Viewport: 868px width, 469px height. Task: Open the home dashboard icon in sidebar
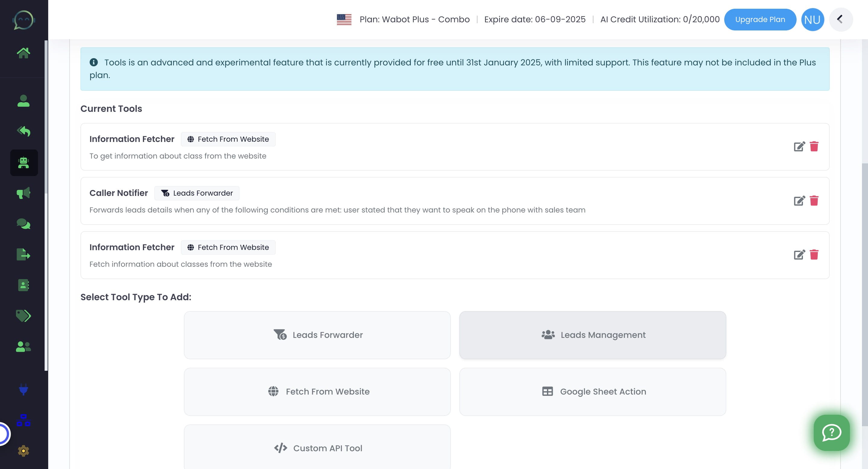pyautogui.click(x=23, y=53)
